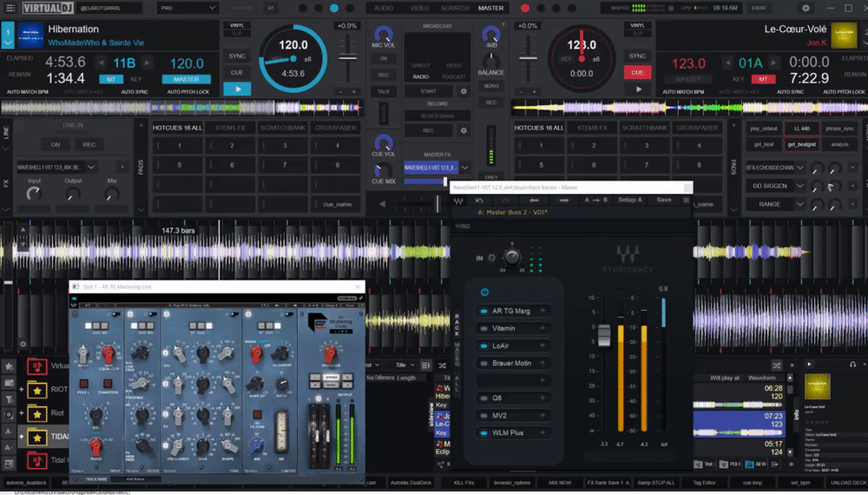The image size is (868, 495).
Task: Select STEMS FX pad page on left deck
Action: tap(230, 128)
